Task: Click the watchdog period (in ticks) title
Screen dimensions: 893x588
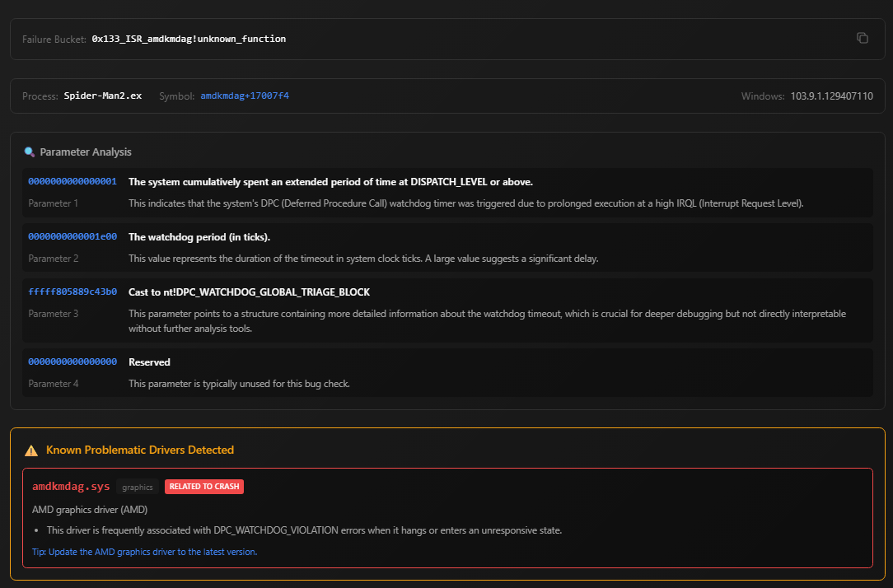Action: (x=199, y=237)
